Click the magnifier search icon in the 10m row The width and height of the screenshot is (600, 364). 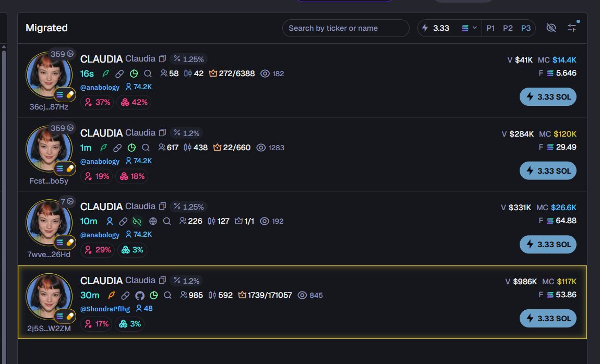tap(166, 221)
